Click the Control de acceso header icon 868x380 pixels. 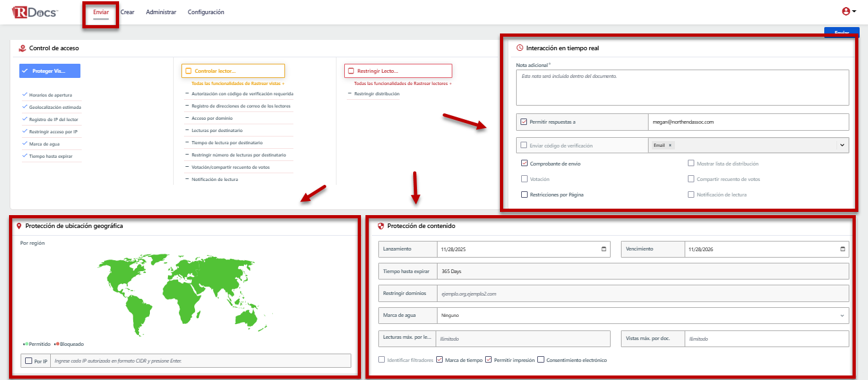[x=22, y=48]
